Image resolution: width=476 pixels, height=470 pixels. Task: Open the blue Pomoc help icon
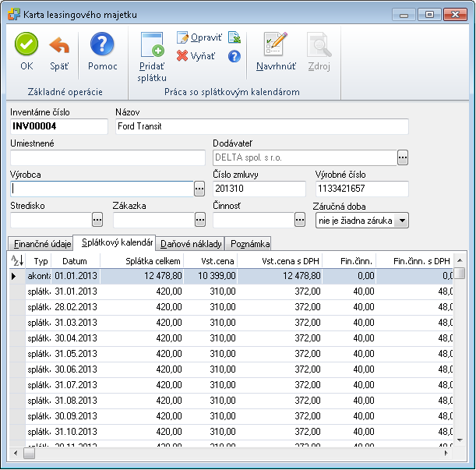tap(102, 44)
